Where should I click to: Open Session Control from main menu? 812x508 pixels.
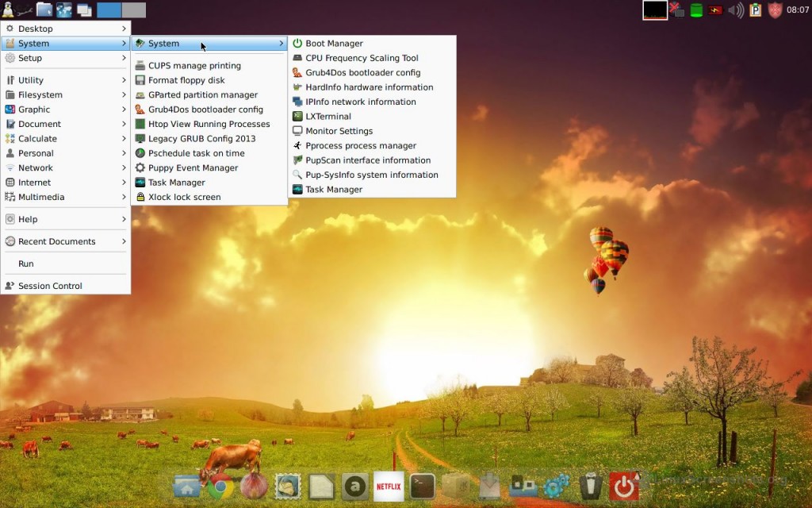pyautogui.click(x=50, y=286)
